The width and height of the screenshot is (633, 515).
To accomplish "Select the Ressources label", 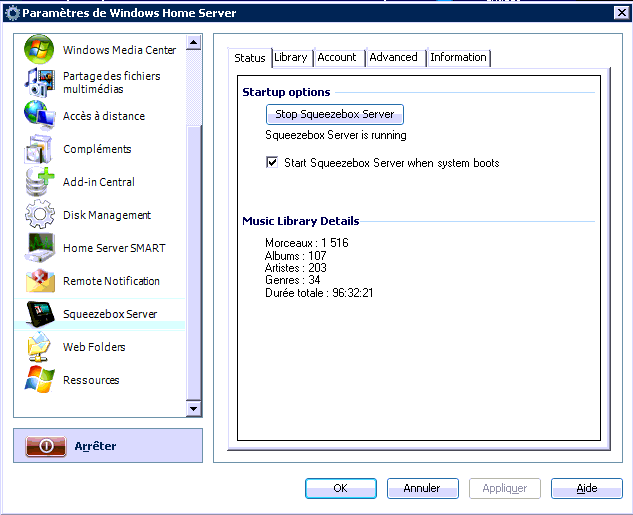I will coord(91,380).
